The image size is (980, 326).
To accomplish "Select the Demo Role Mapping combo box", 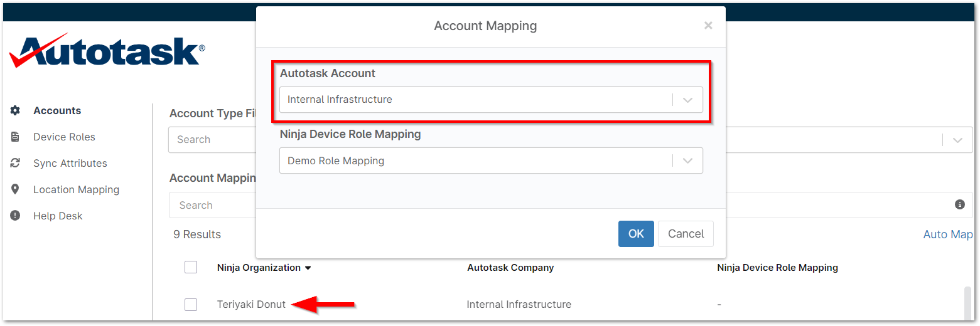I will click(491, 160).
